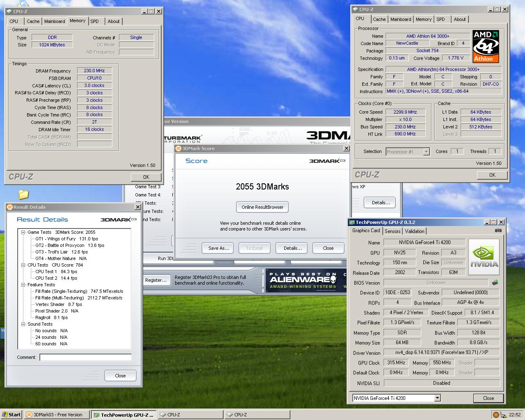The image size is (525, 420).
Task: Click the Online ResultBrowser button
Action: pos(262,207)
